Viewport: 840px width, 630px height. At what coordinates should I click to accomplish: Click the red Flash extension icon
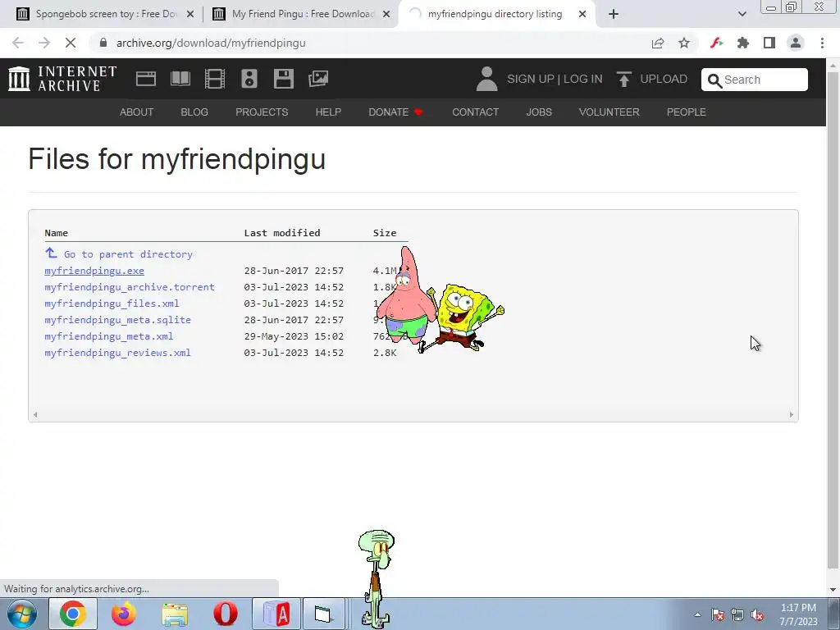tap(717, 43)
